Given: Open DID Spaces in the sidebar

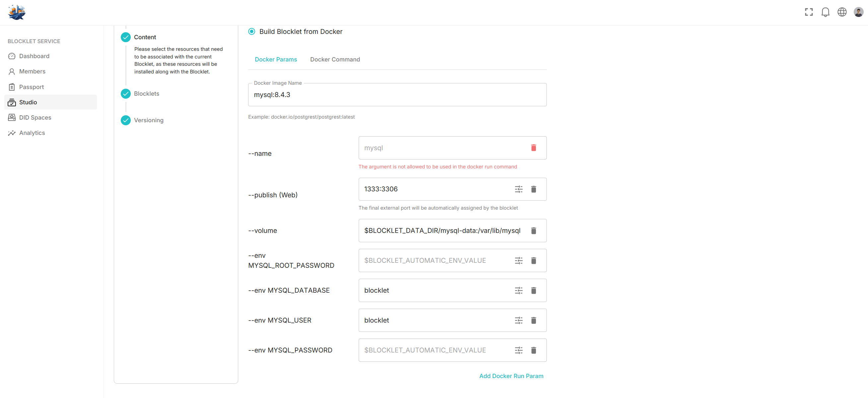Looking at the screenshot, I should point(35,117).
